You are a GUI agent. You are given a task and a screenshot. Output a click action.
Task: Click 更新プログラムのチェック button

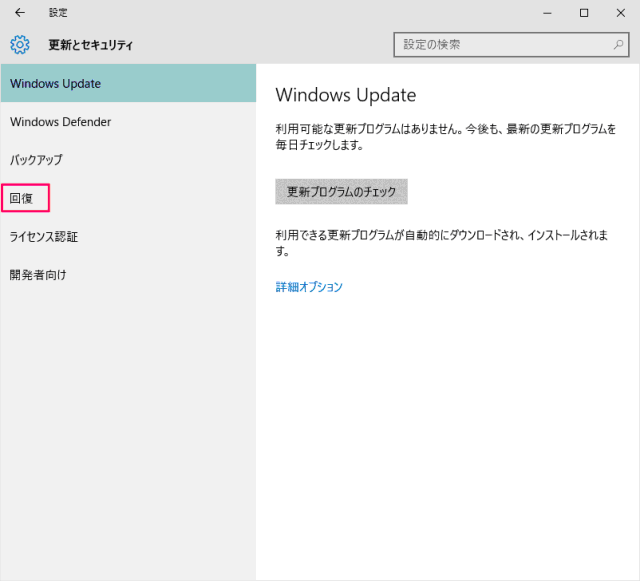[x=341, y=191]
